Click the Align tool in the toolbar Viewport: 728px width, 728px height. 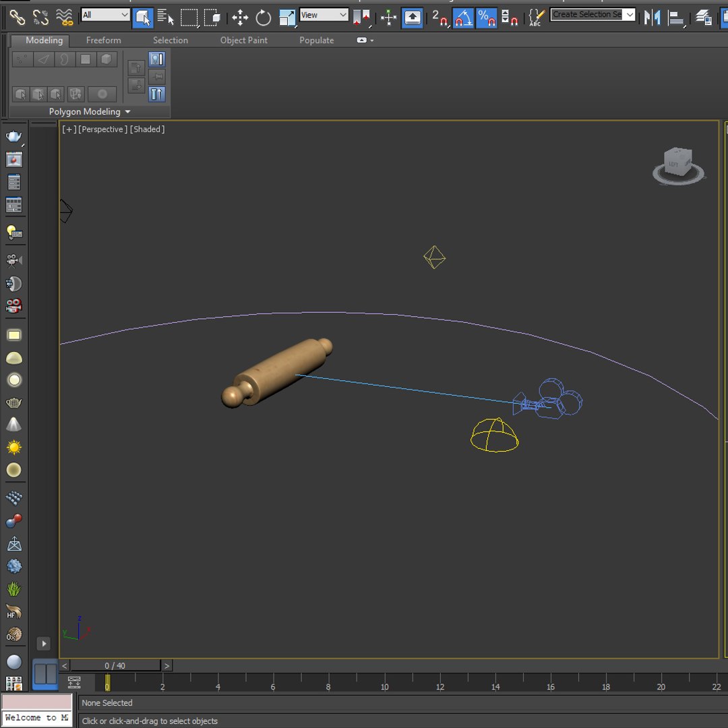[x=677, y=18]
